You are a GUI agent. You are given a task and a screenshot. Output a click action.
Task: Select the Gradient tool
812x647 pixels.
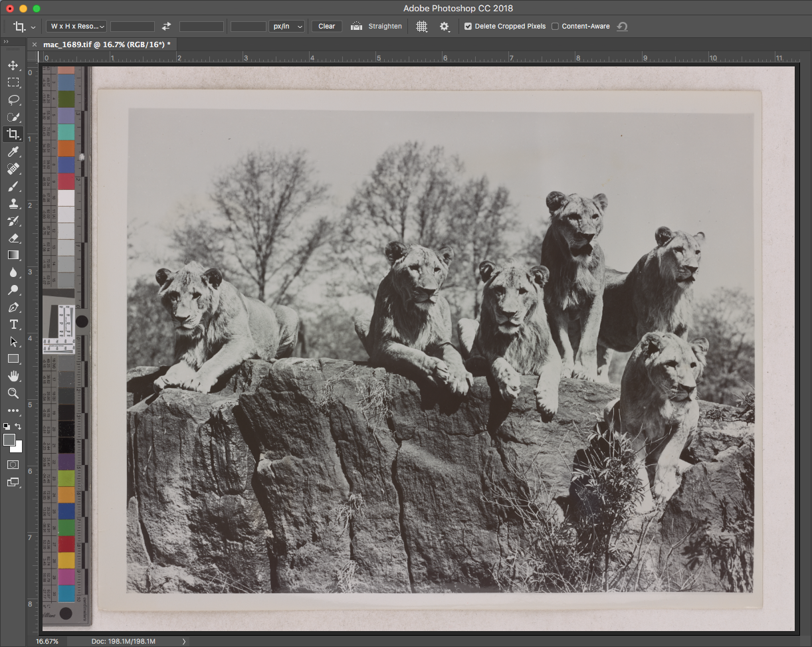(13, 255)
